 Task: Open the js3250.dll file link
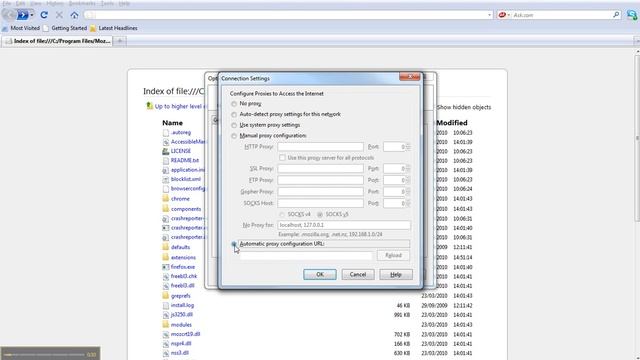click(182, 315)
